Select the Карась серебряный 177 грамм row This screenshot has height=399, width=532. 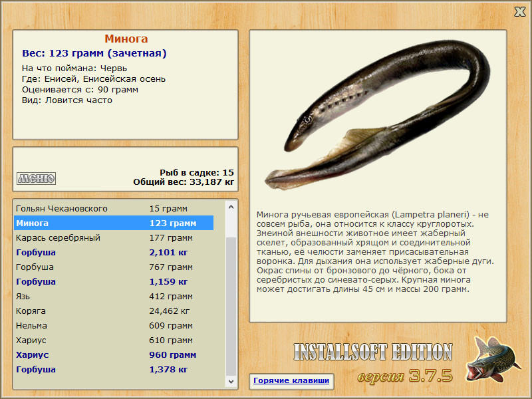tap(114, 237)
